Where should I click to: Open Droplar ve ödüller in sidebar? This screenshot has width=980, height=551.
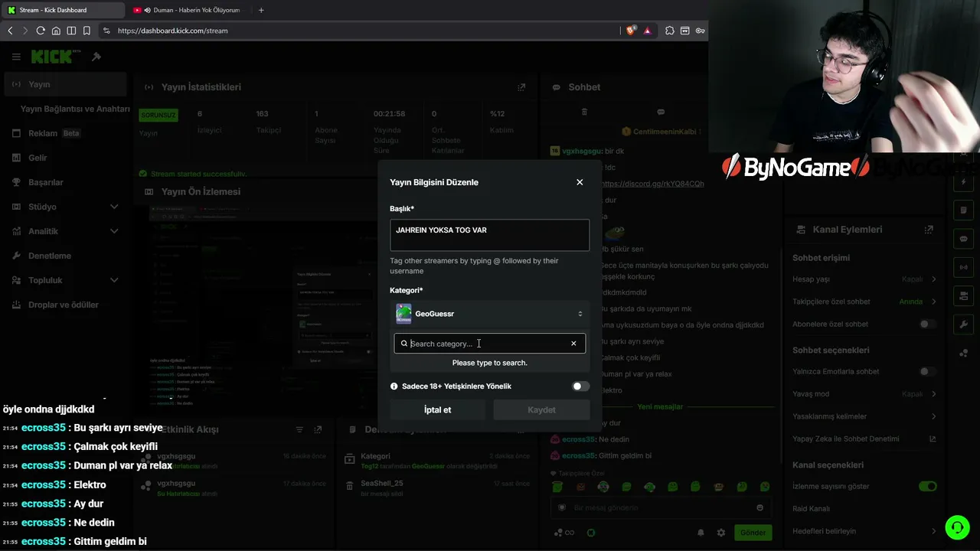click(x=65, y=305)
